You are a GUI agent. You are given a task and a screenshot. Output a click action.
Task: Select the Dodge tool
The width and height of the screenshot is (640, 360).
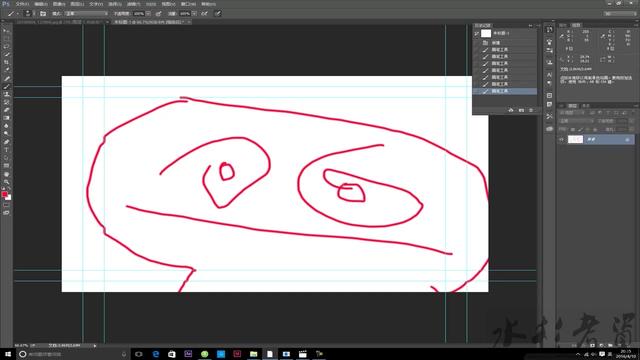(x=6, y=134)
